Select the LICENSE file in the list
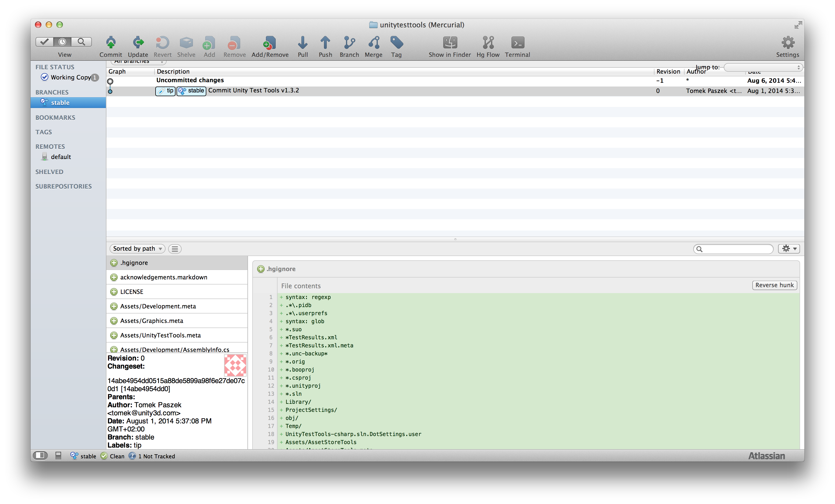The width and height of the screenshot is (835, 504). pyautogui.click(x=132, y=291)
